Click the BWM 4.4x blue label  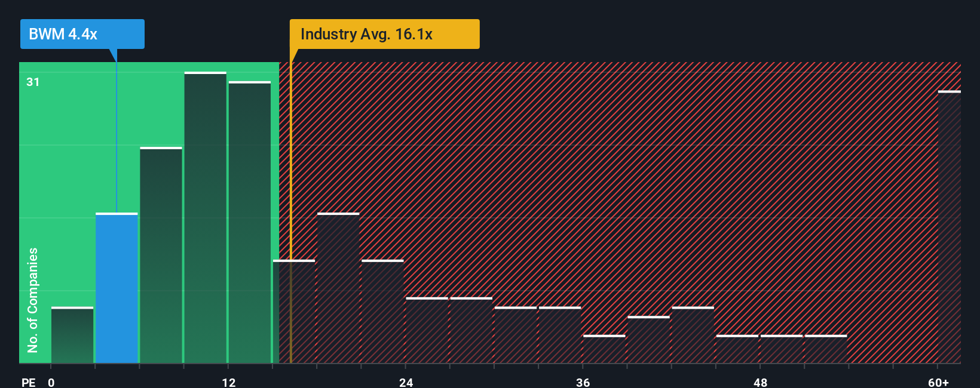coord(82,34)
